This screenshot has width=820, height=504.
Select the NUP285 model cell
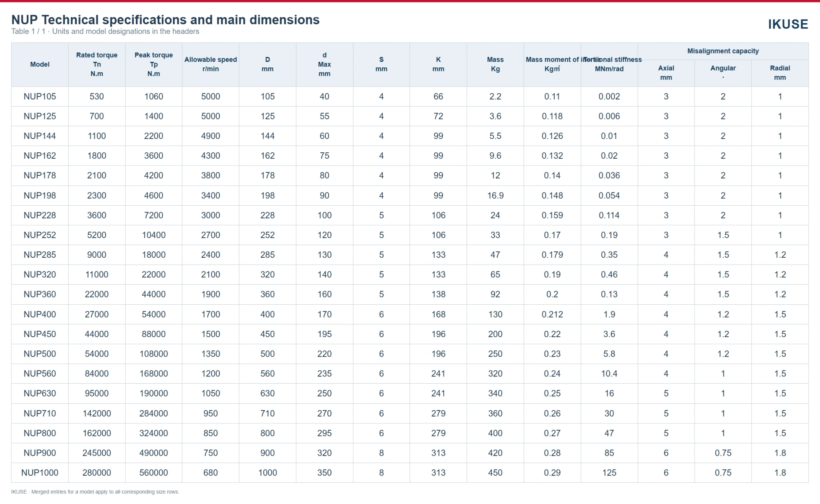click(40, 255)
